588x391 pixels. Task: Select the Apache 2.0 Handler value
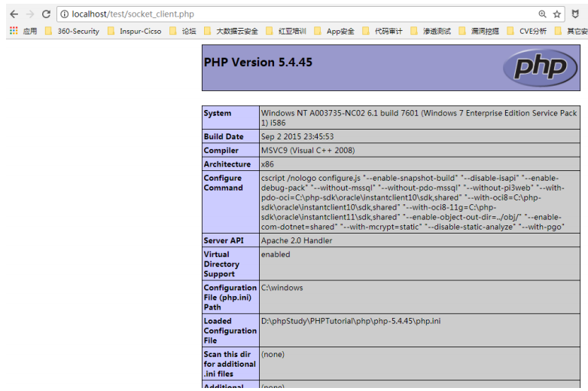click(297, 240)
